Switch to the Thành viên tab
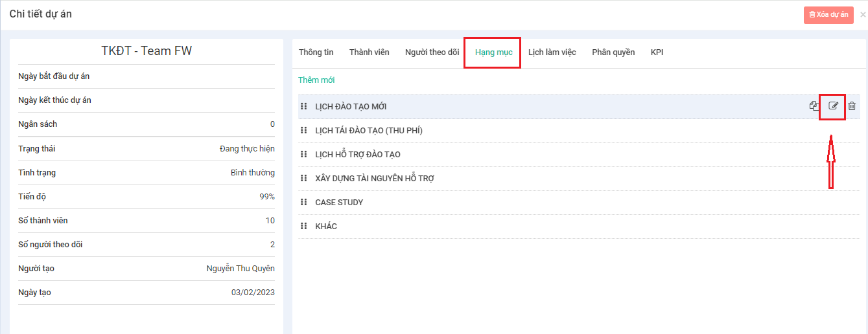 369,52
